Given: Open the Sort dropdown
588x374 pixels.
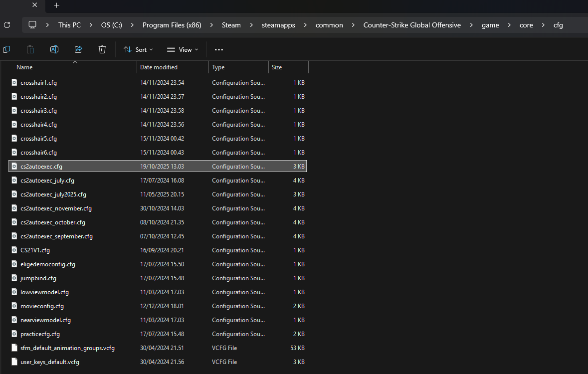Looking at the screenshot, I should pyautogui.click(x=138, y=49).
